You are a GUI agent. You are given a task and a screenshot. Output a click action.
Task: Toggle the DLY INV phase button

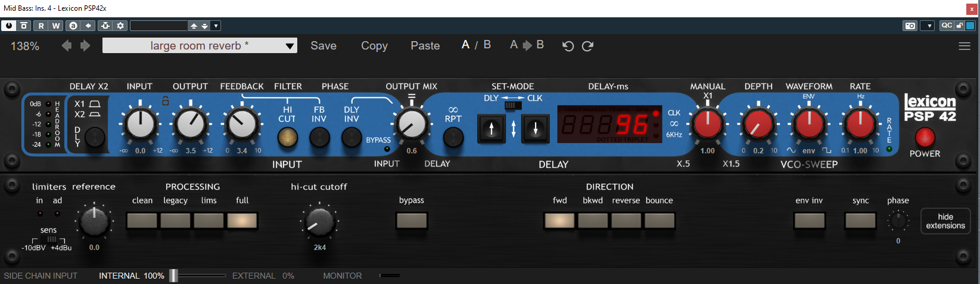point(351,138)
